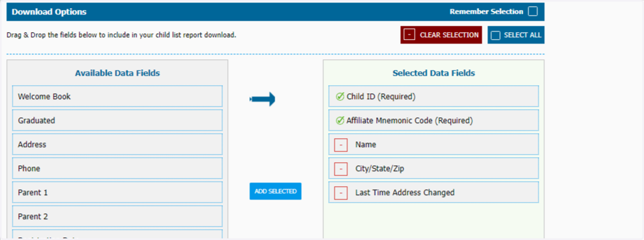Click the City/State/Zip selected field label
The image size is (644, 240).
[379, 169]
